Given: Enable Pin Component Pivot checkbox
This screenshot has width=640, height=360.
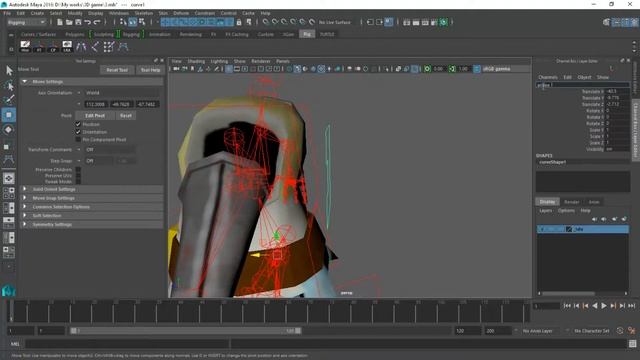Looking at the screenshot, I should tap(78, 140).
